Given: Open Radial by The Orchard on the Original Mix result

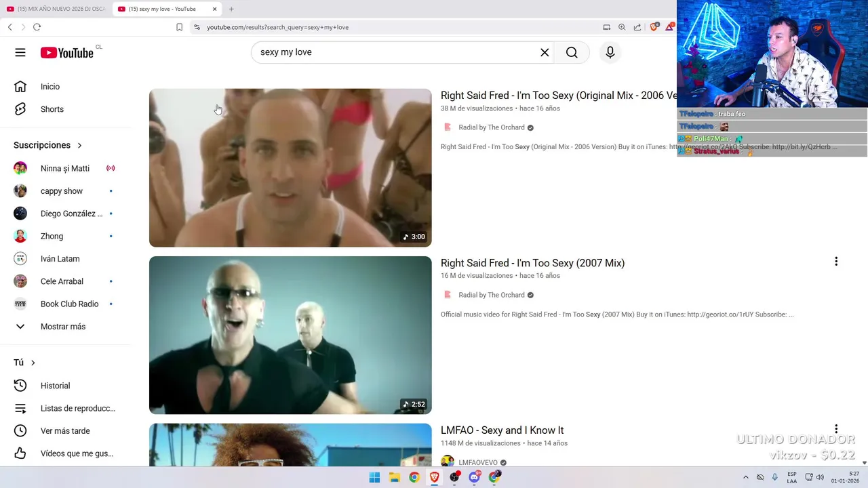Looking at the screenshot, I should pos(492,127).
